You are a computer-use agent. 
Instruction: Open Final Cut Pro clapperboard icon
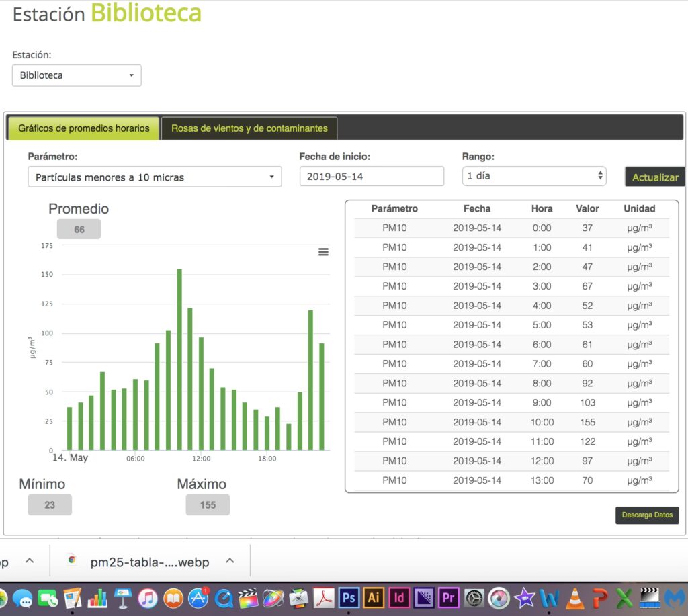248,597
